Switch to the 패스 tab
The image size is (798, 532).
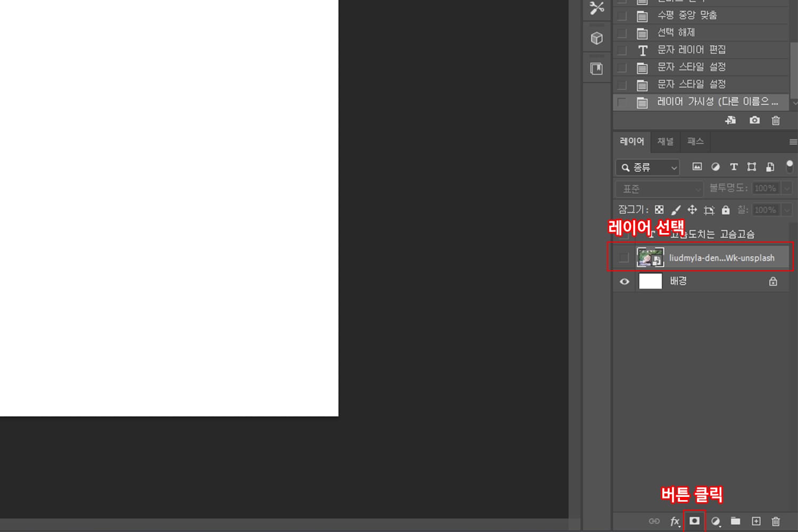click(x=695, y=141)
